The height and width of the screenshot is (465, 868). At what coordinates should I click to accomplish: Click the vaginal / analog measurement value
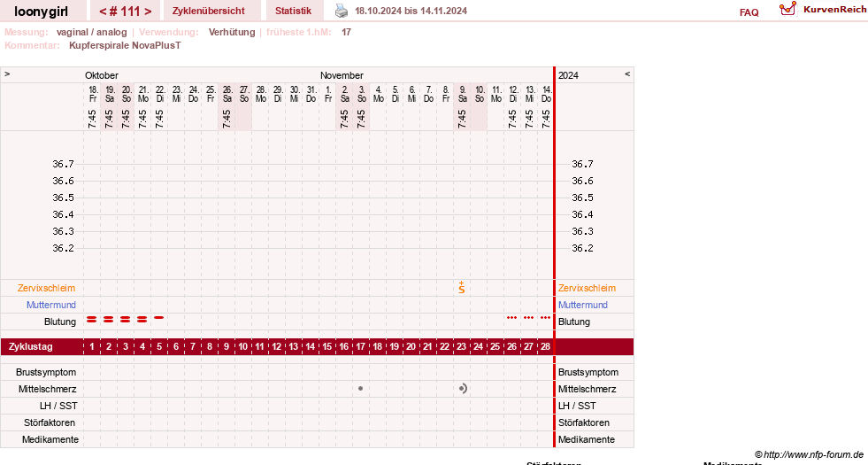[x=91, y=32]
